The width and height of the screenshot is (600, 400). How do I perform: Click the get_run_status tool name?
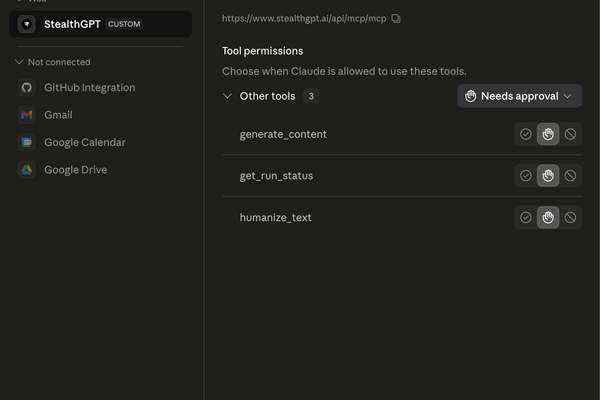[276, 176]
